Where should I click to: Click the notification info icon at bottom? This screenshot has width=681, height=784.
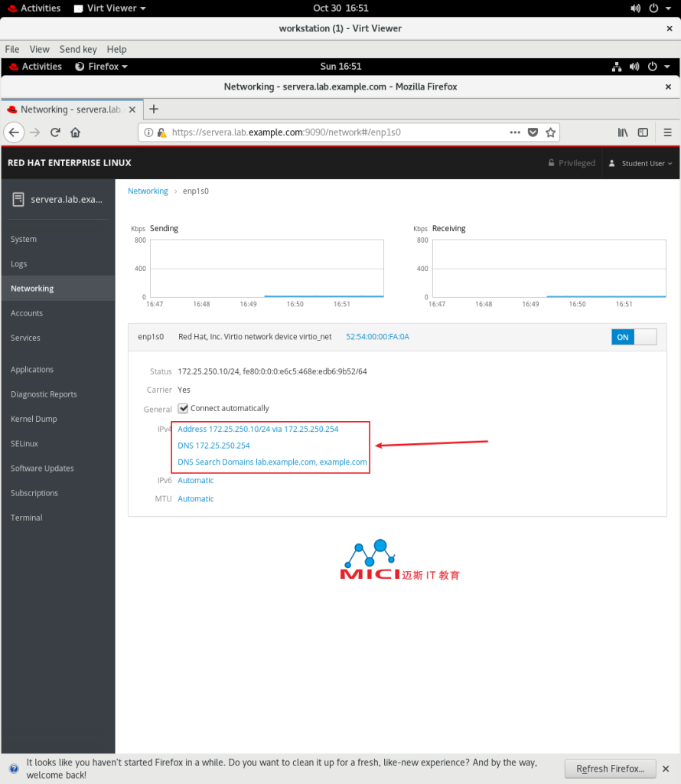click(x=14, y=769)
